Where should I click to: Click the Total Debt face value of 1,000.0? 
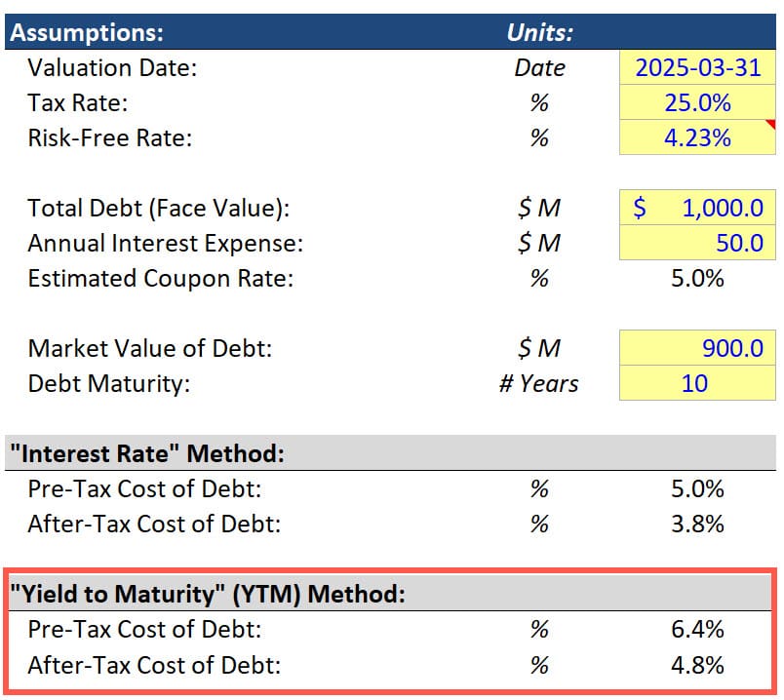[x=696, y=208]
